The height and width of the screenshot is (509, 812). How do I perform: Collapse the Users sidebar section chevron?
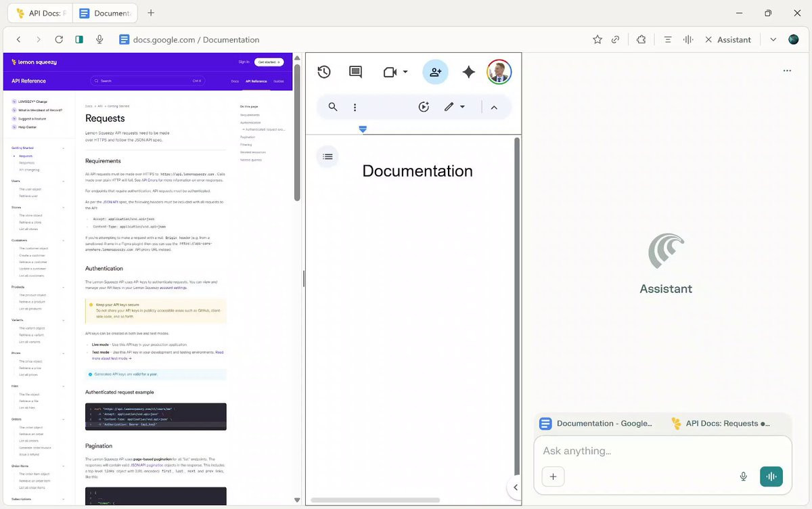tap(64, 181)
